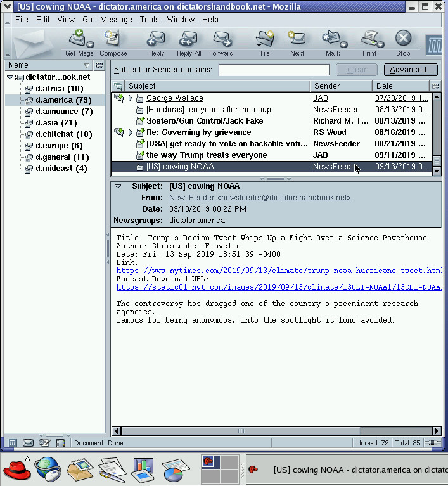The width and height of the screenshot is (448, 486).
Task: Collapse message header details twisty
Action: [x=118, y=186]
